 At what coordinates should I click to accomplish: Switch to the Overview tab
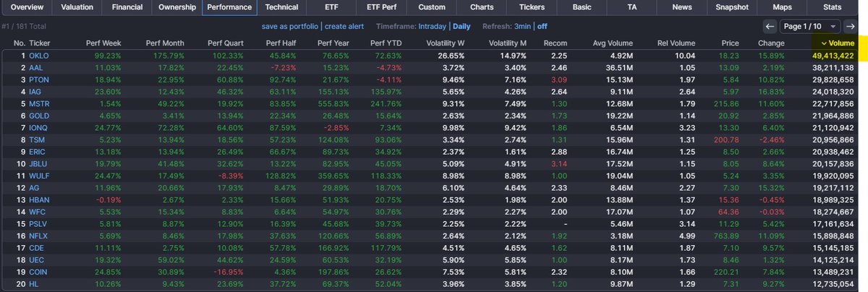coord(25,8)
